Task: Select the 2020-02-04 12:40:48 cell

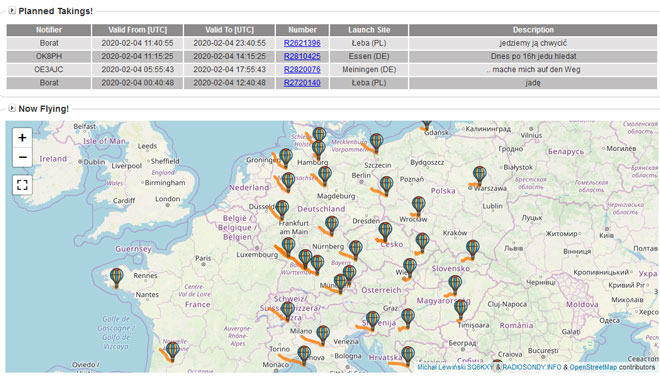Action: click(229, 83)
